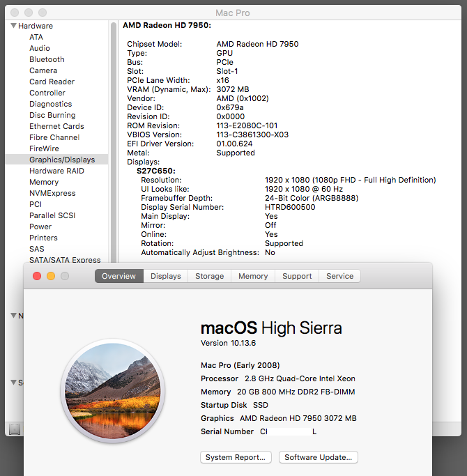Open Parallel SCSI entry
The height and width of the screenshot is (476, 467).
(x=52, y=215)
